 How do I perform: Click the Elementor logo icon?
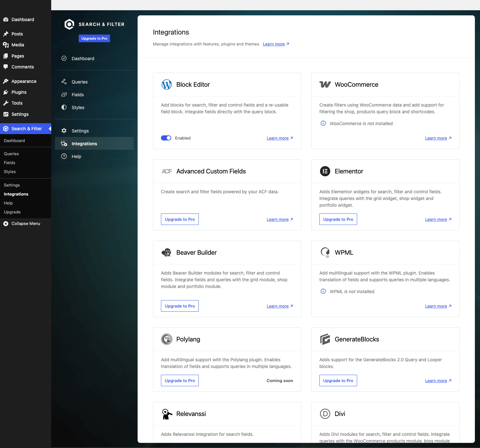[x=325, y=171]
